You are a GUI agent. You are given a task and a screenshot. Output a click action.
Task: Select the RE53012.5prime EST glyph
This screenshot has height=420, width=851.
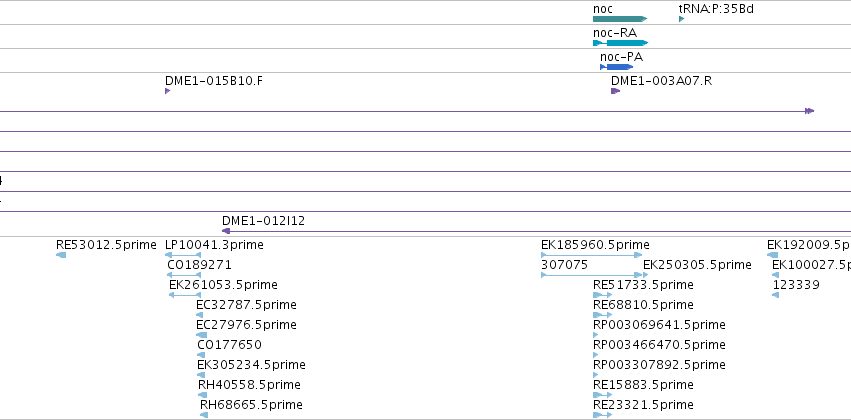[x=61, y=255]
